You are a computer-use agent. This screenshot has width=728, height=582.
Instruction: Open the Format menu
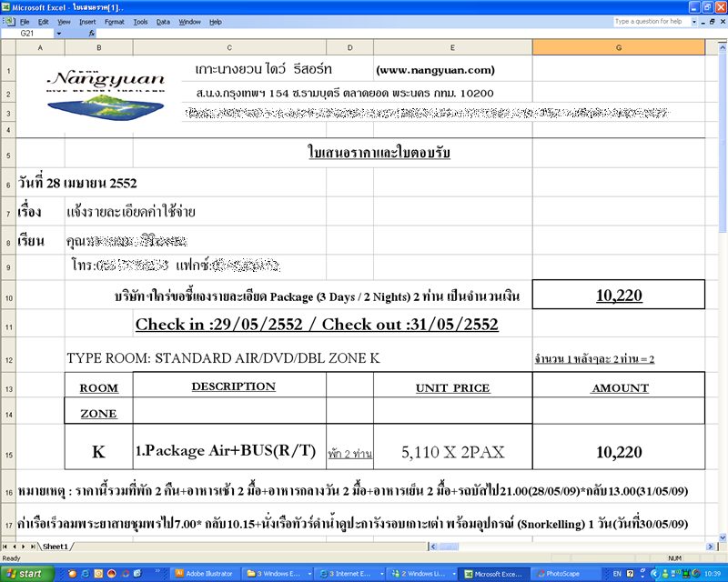(115, 21)
